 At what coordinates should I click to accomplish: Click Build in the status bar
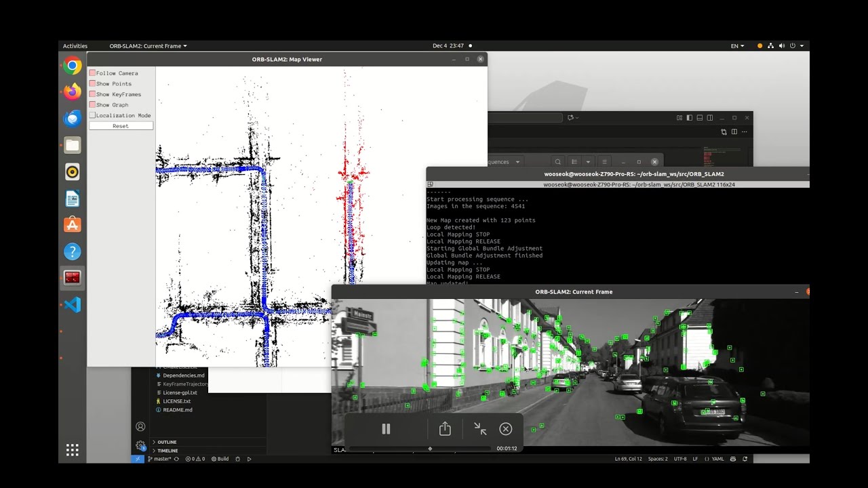(220, 459)
